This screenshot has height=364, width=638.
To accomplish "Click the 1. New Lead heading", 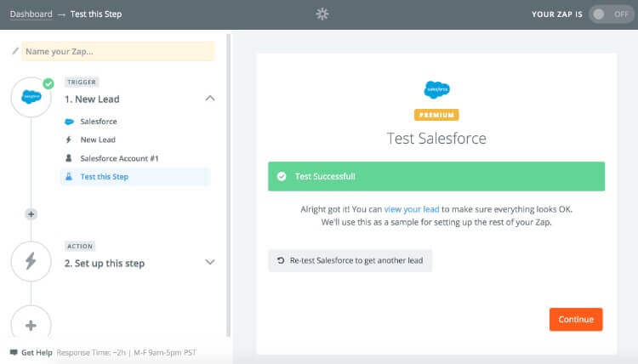I will coord(92,100).
